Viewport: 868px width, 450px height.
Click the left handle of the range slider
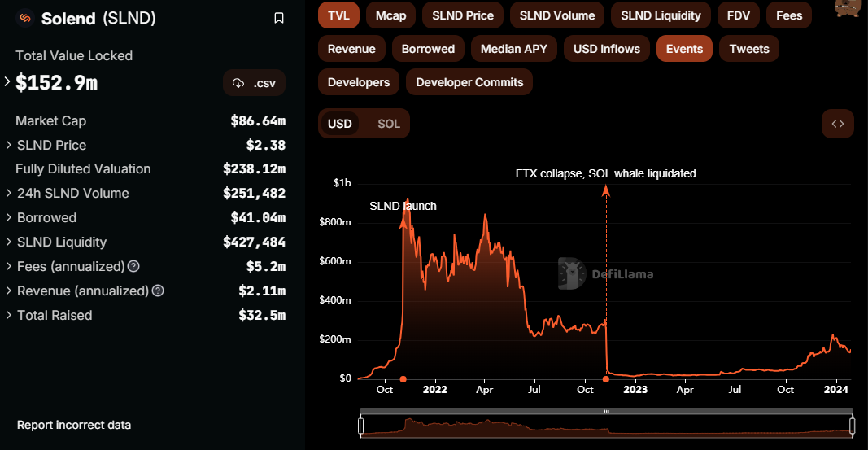pyautogui.click(x=361, y=426)
